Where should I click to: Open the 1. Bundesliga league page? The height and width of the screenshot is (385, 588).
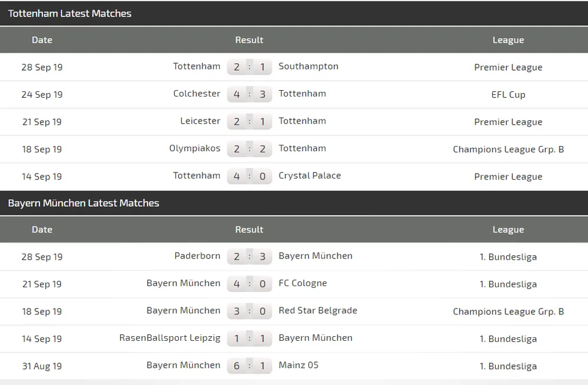click(508, 257)
